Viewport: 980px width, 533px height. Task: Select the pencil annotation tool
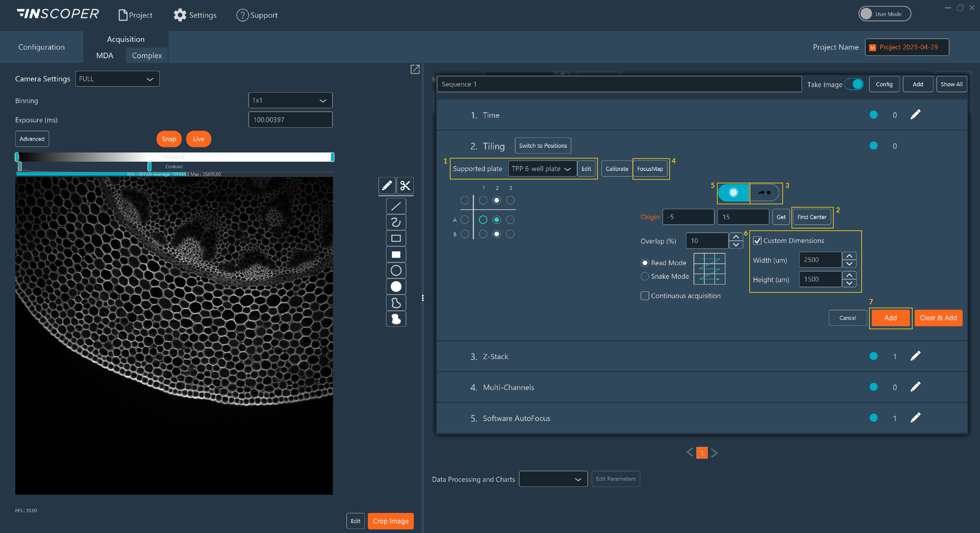coord(387,185)
